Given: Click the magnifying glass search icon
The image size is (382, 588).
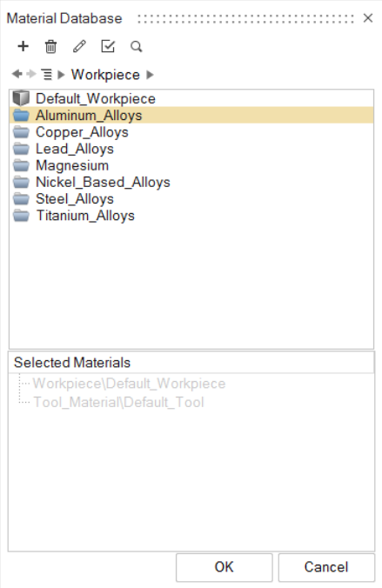Looking at the screenshot, I should (137, 46).
